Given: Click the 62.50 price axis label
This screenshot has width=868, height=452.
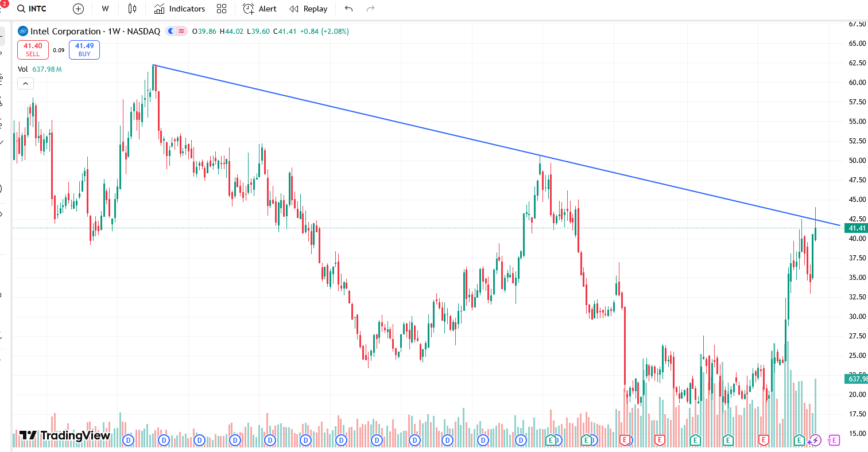Looking at the screenshot, I should coord(857,63).
